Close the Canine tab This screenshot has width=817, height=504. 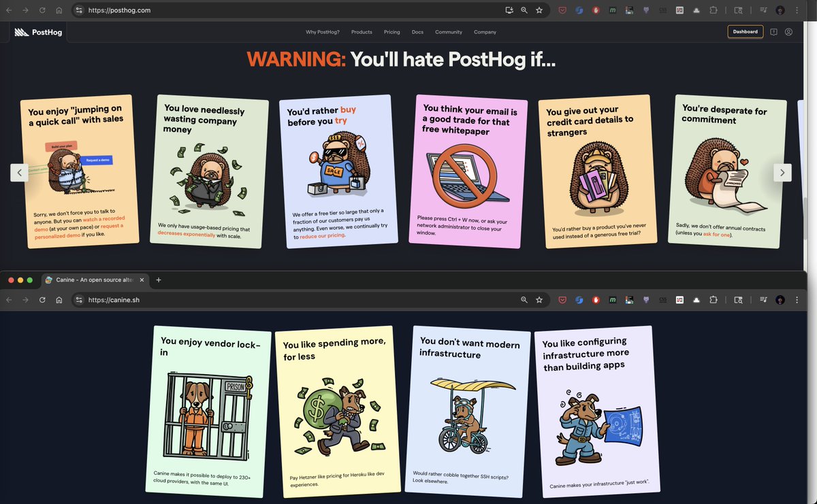[x=142, y=280]
